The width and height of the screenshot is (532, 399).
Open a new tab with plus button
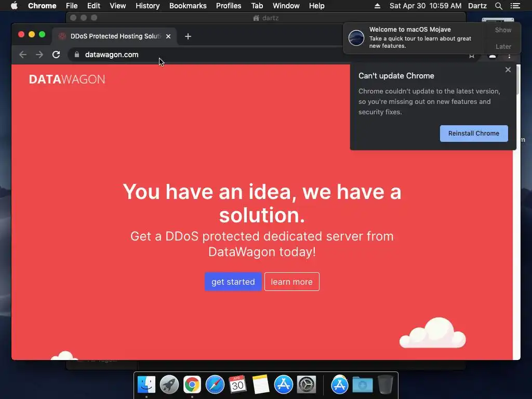(188, 36)
